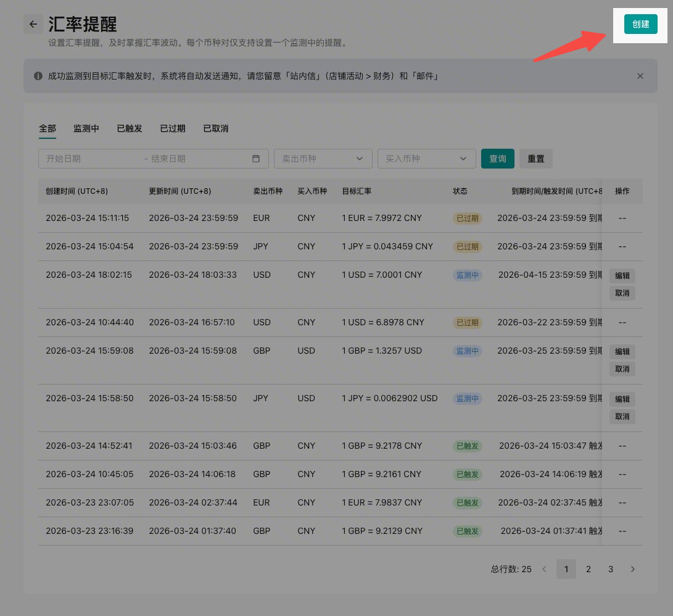Screen dimensions: 673x616
Task: Click the back arrow icon beside 汇率提醒
Action: coord(33,24)
